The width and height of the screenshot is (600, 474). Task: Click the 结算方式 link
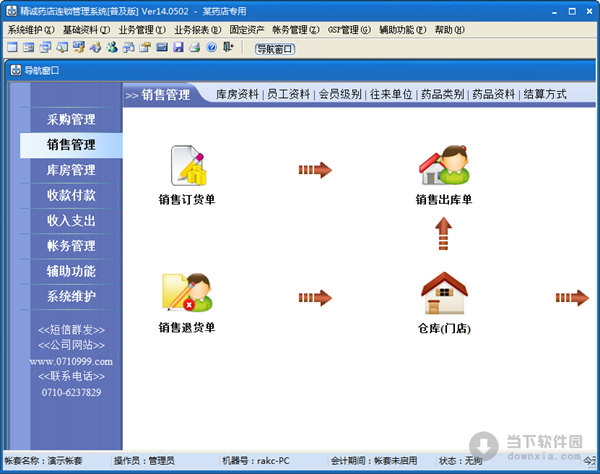pyautogui.click(x=545, y=94)
